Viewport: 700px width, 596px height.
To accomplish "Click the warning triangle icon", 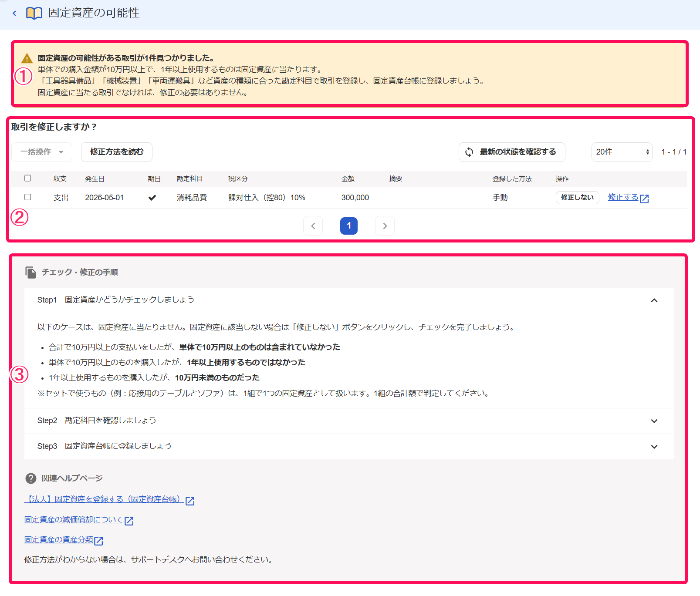I will (x=27, y=58).
